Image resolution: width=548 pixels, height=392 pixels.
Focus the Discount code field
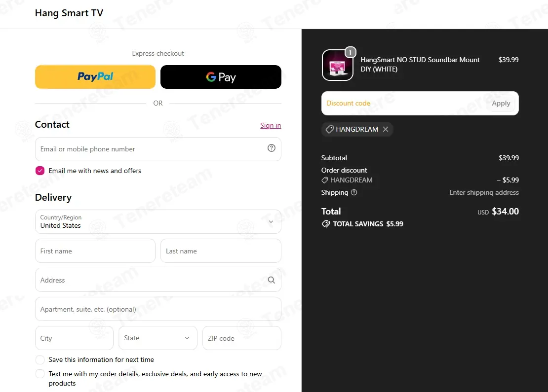coord(404,104)
